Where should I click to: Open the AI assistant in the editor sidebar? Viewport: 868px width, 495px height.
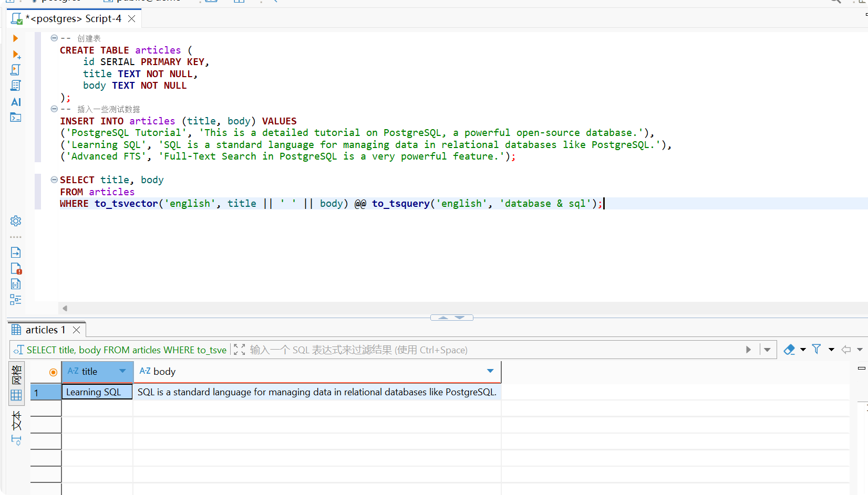pos(16,102)
